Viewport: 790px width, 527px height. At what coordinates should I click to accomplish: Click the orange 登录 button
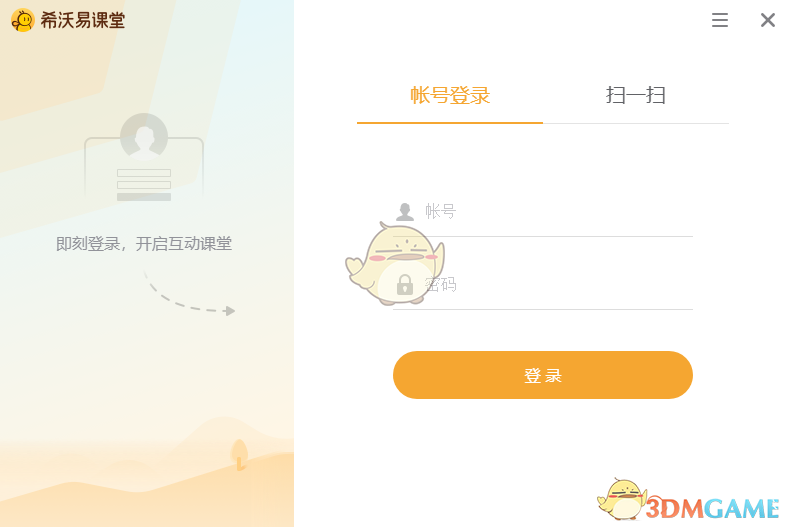[x=543, y=375]
